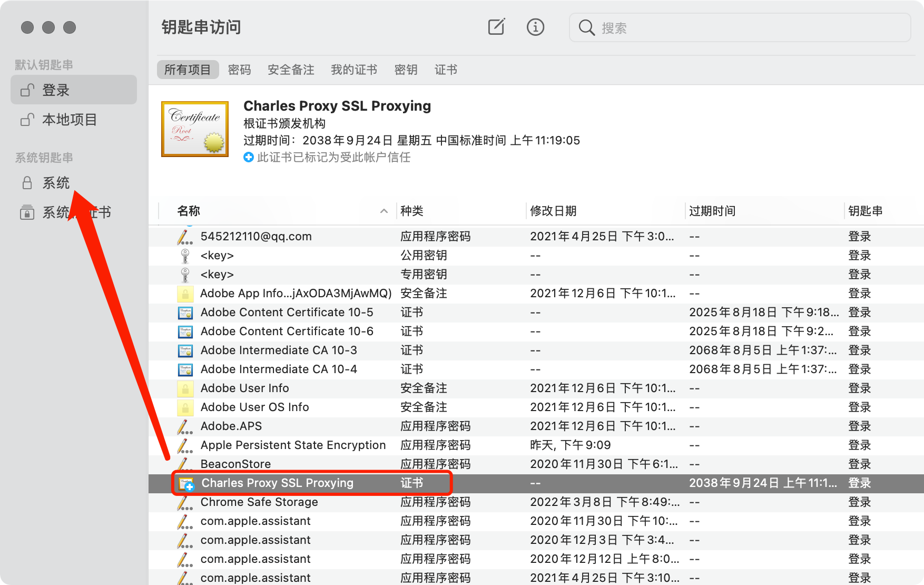Screen dimensions: 924x585
Task: Click the 系统根证书 briefcase lock icon
Action: pos(27,212)
